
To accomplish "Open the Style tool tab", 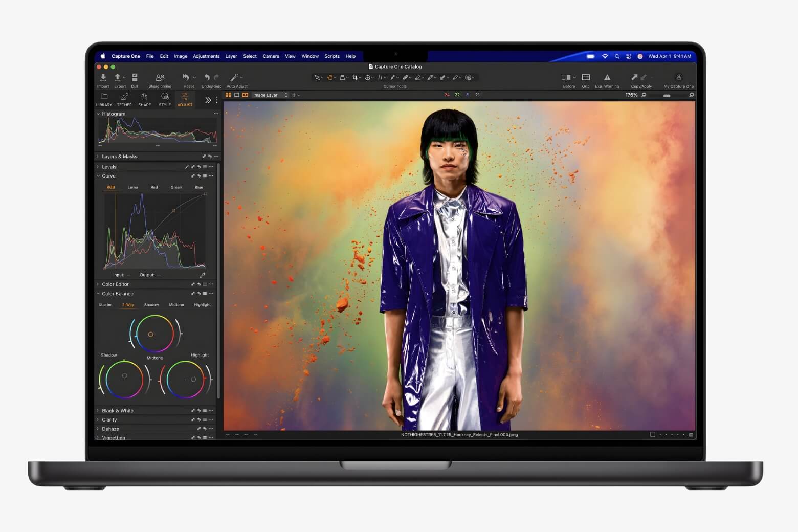I will pyautogui.click(x=165, y=100).
